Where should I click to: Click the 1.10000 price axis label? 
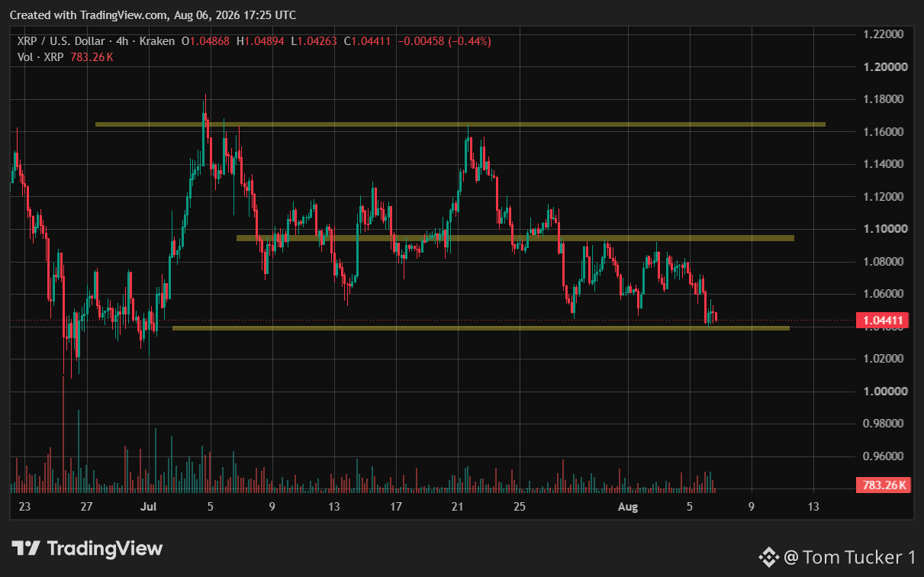point(884,229)
